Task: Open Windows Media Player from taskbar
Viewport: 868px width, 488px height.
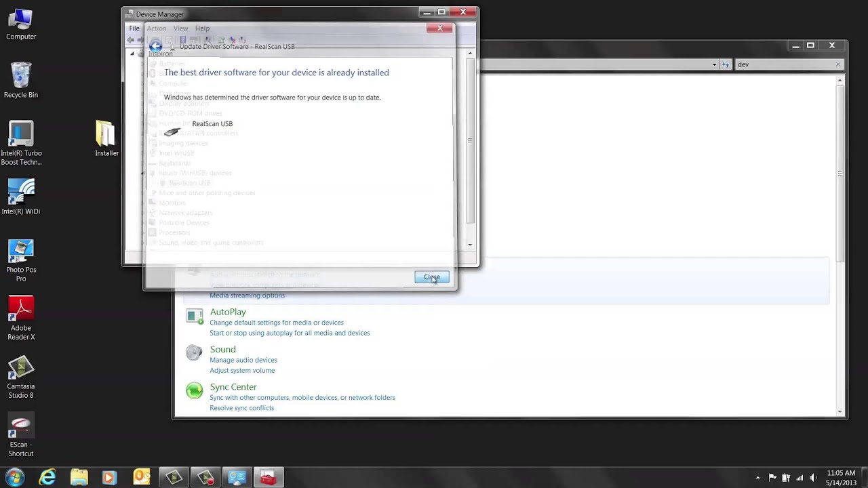Action: coord(109,478)
